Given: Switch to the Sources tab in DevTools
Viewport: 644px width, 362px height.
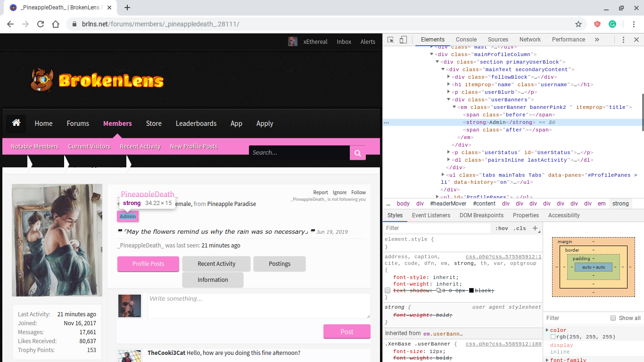Looking at the screenshot, I should point(498,40).
